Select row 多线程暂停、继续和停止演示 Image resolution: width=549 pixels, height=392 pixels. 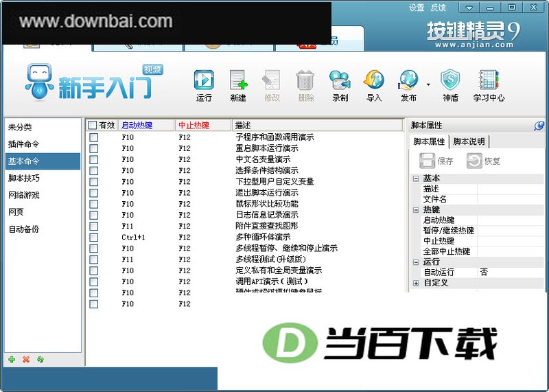coord(244,249)
